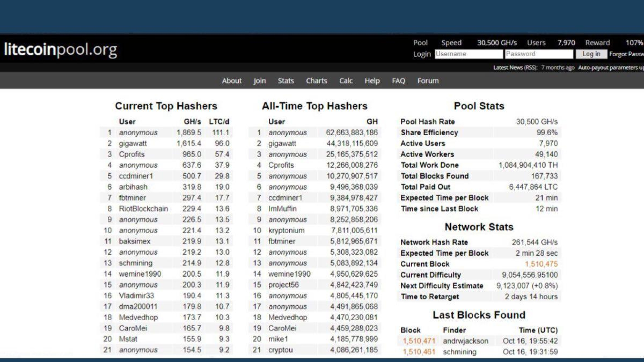Select Current Difficulty 9,054,556.95100 value
Viewport: 644px width, 362px height.
point(530,275)
